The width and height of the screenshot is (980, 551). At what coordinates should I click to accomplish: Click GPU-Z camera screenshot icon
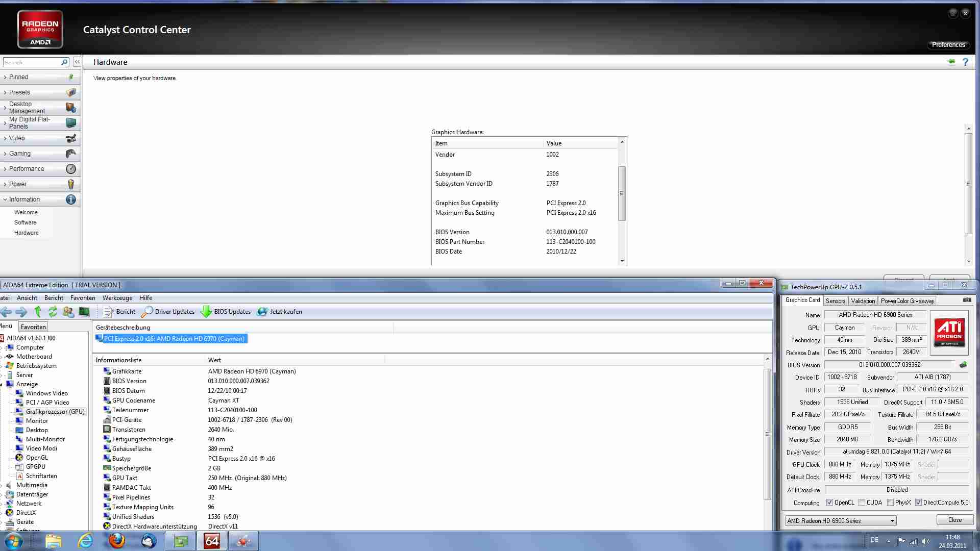click(967, 300)
